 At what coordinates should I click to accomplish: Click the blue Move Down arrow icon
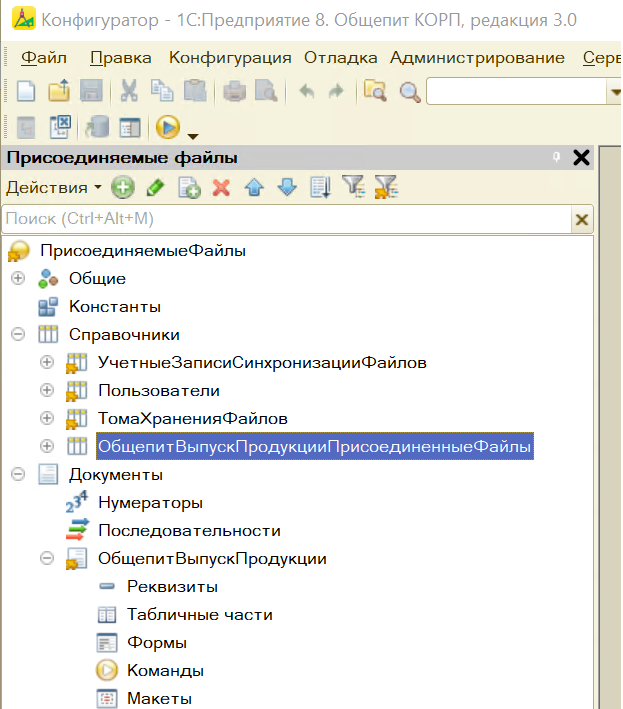point(287,187)
